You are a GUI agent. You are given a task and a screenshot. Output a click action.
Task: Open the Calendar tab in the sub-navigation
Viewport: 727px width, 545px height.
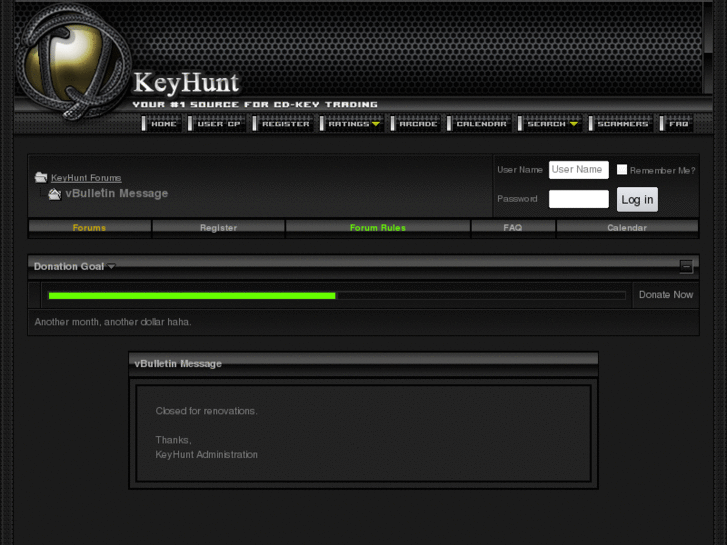(627, 228)
